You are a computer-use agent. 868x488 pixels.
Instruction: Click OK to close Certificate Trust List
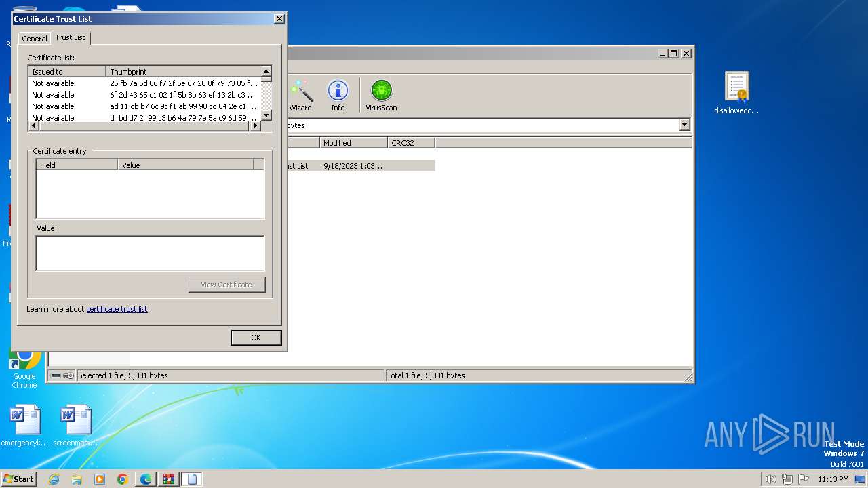pyautogui.click(x=256, y=338)
